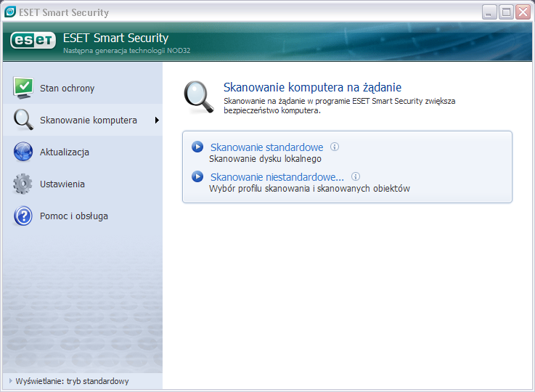This screenshot has height=392, width=535.
Task: Click the 'Skanowanie komputera na żądanie' heading
Action: pos(312,87)
